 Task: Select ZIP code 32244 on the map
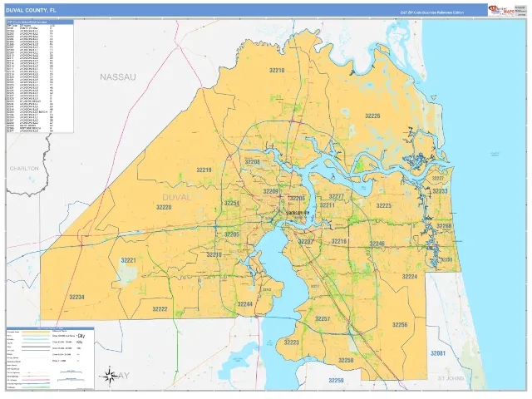coord(245,304)
